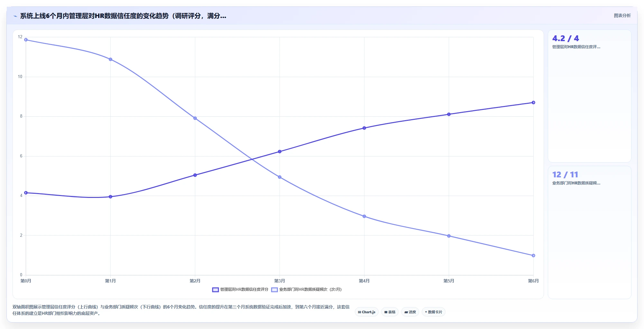The image size is (644, 329).
Task: Click the 质疑频次 data point at 第5月
Action: click(449, 236)
